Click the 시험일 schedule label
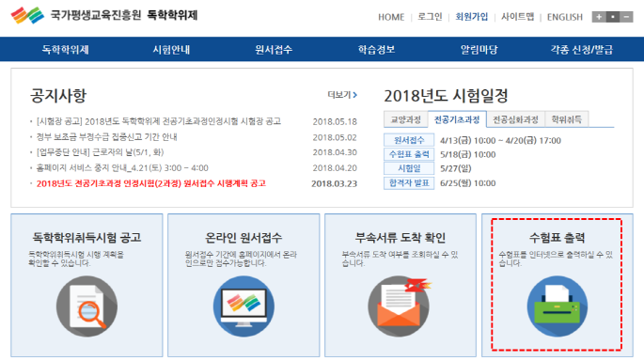The image size is (644, 361). click(x=409, y=168)
